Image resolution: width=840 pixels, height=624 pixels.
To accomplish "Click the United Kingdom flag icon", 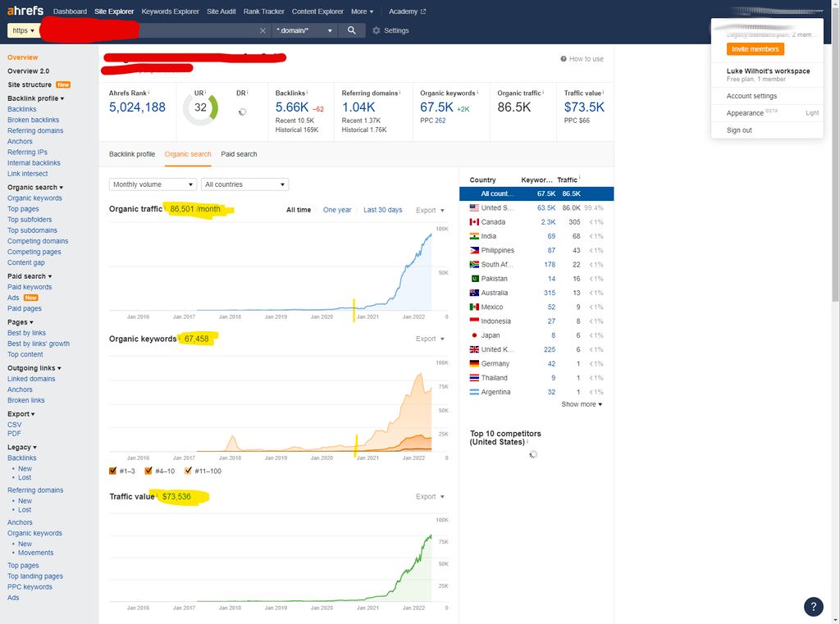I will [x=474, y=349].
